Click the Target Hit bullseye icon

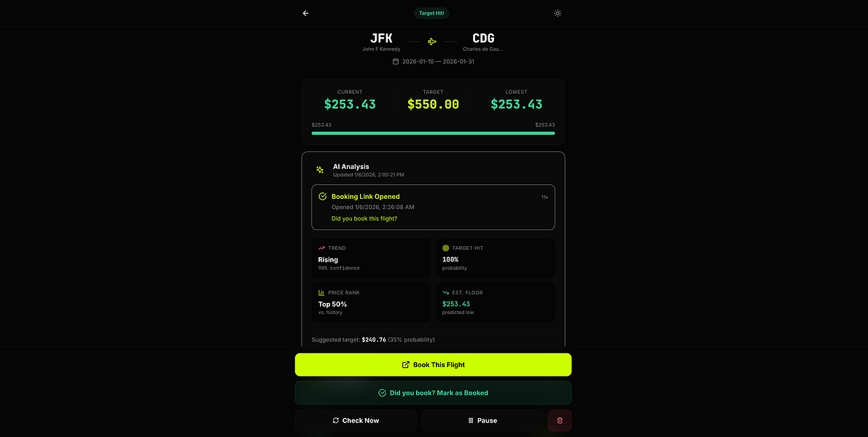[445, 248]
